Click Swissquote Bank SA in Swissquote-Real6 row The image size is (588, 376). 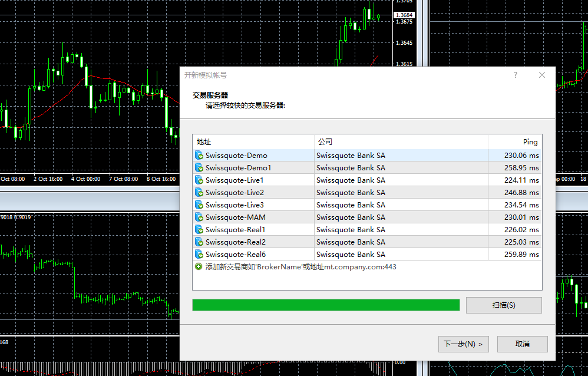[351, 255]
